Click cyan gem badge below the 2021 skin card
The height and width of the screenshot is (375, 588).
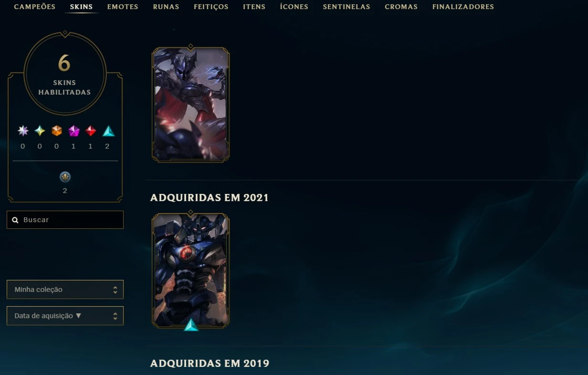[191, 325]
